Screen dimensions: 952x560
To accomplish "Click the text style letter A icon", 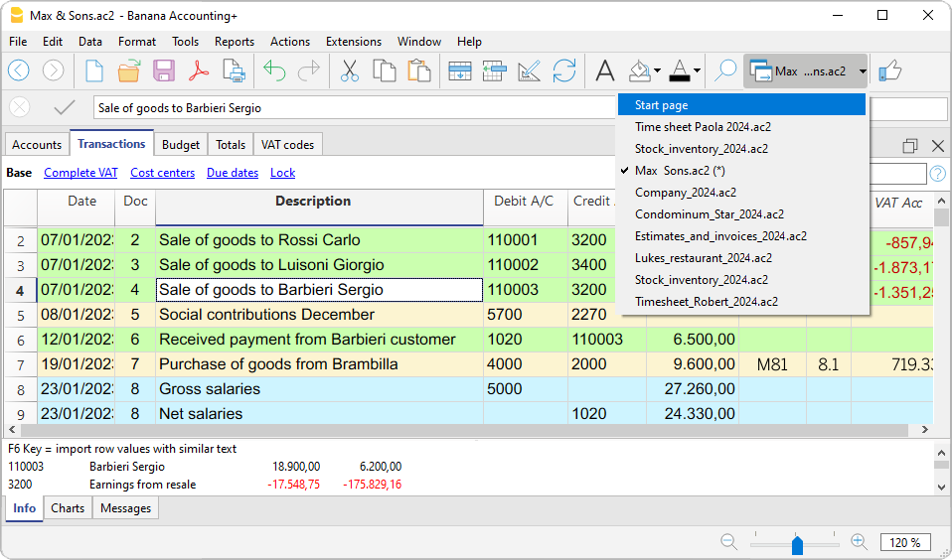I will click(x=605, y=70).
